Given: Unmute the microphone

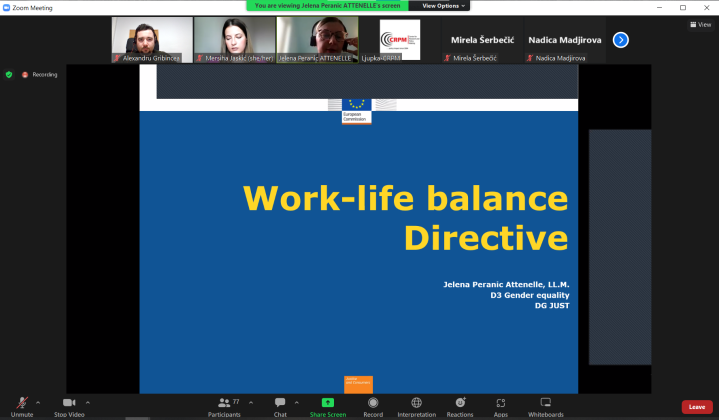Looking at the screenshot, I should pyautogui.click(x=22, y=404).
